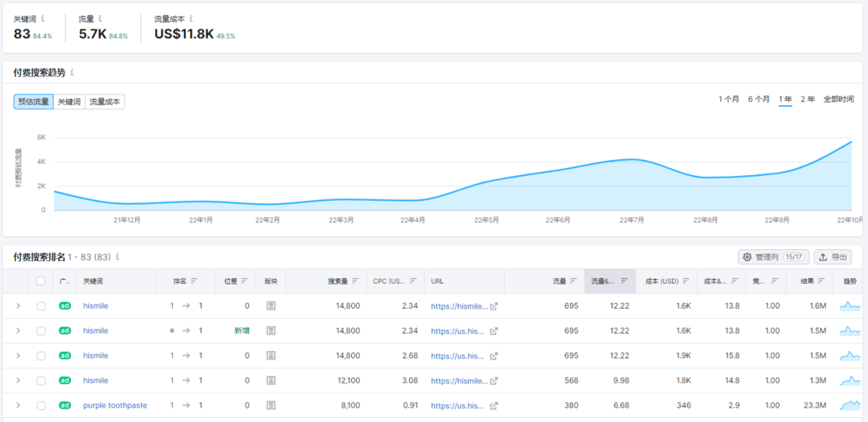Open external link icon in 新增 row

coord(493,330)
